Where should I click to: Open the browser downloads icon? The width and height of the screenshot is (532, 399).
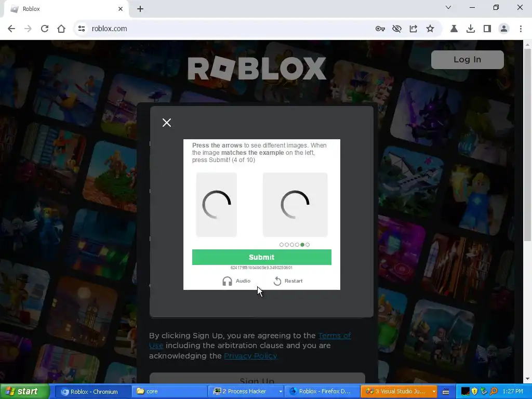click(470, 29)
